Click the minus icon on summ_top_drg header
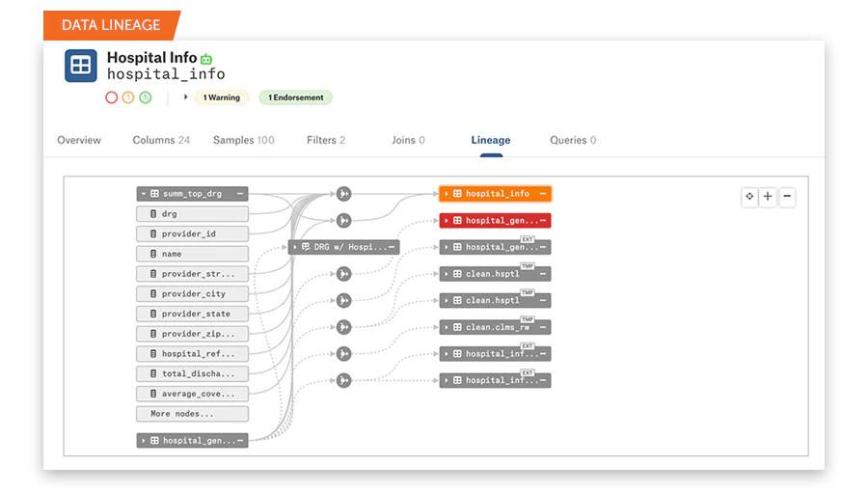 coord(240,194)
